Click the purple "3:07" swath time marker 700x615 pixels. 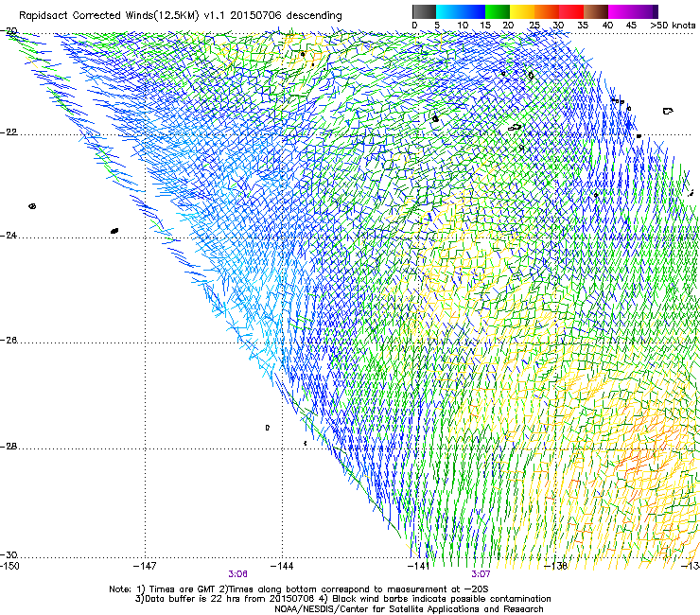(481, 574)
